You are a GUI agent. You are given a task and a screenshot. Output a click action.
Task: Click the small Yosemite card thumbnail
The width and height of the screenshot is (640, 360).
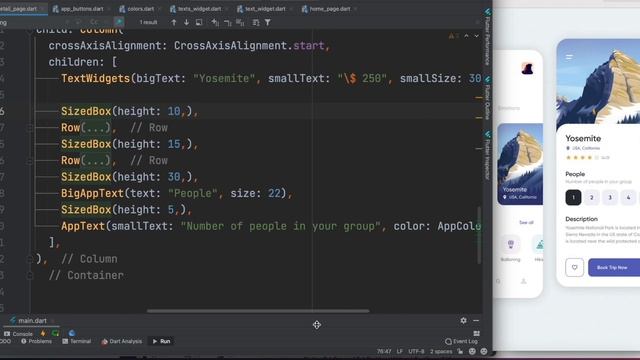pyautogui.click(x=520, y=164)
